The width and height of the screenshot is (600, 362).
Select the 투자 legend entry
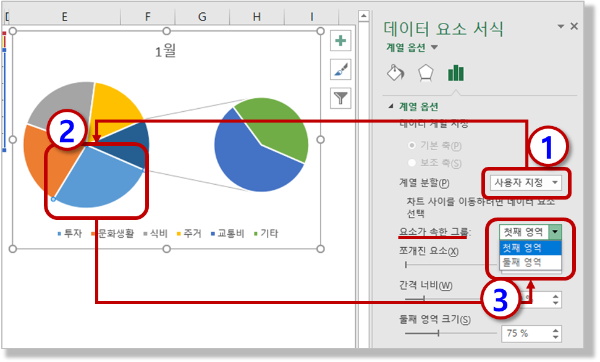tap(70, 233)
